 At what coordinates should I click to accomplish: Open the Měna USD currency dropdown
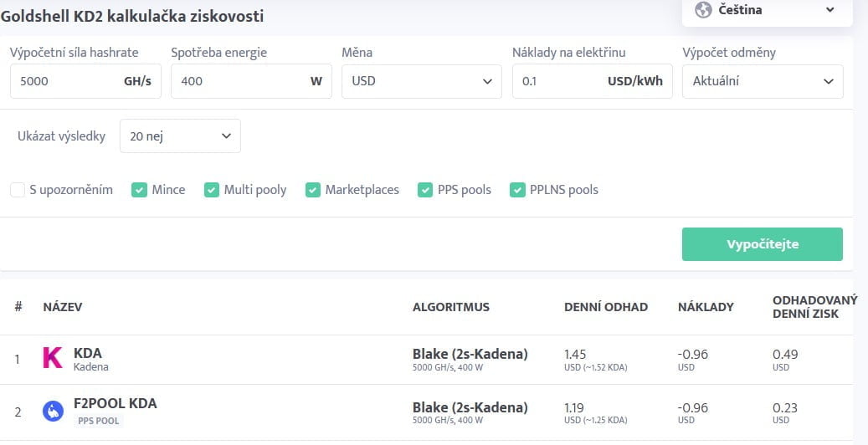[421, 81]
